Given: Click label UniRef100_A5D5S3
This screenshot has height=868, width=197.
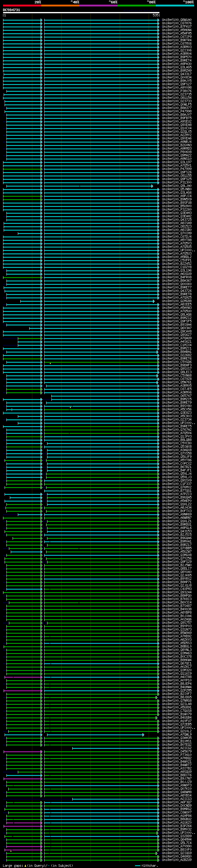Looking at the screenshot, I should point(177,643).
